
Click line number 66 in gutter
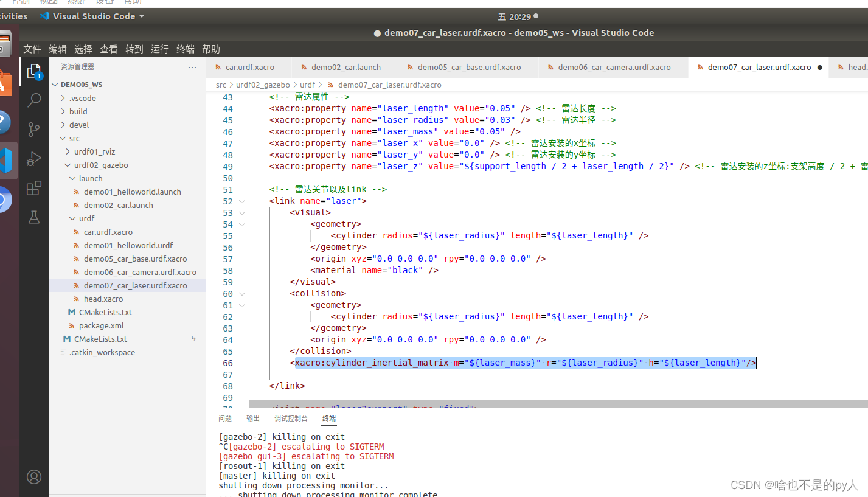(227, 363)
